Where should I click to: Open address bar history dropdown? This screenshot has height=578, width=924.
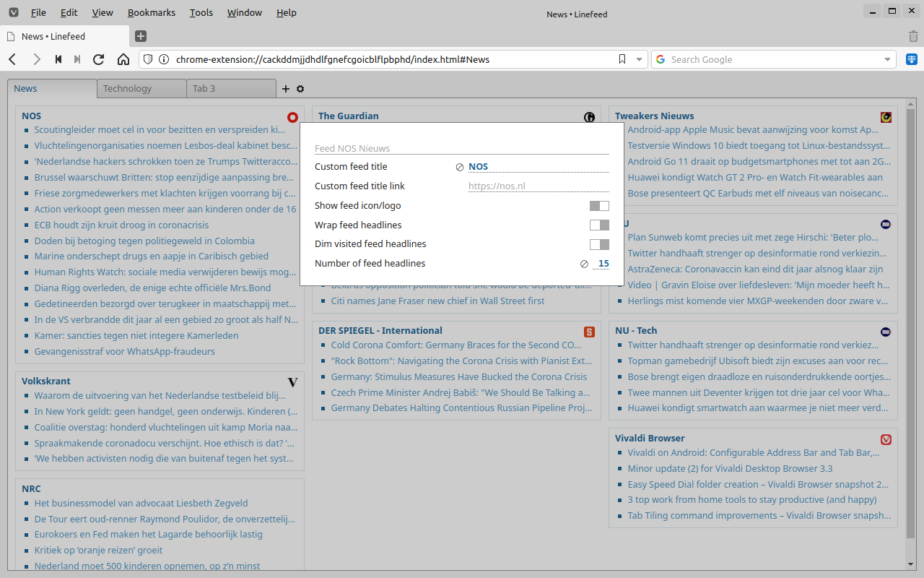pyautogui.click(x=639, y=60)
